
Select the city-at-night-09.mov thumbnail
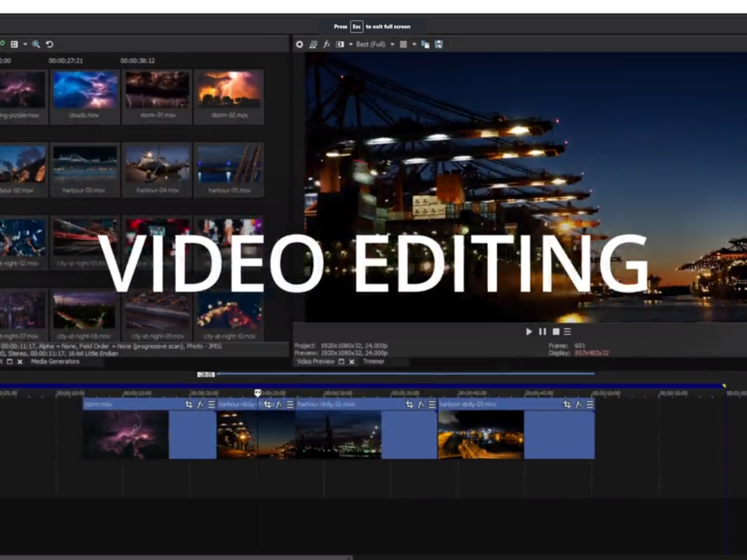tap(157, 315)
